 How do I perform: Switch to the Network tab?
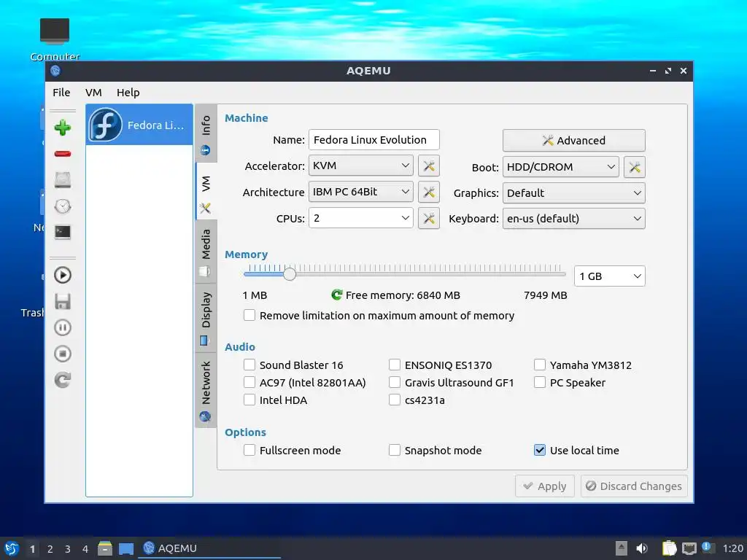206,391
